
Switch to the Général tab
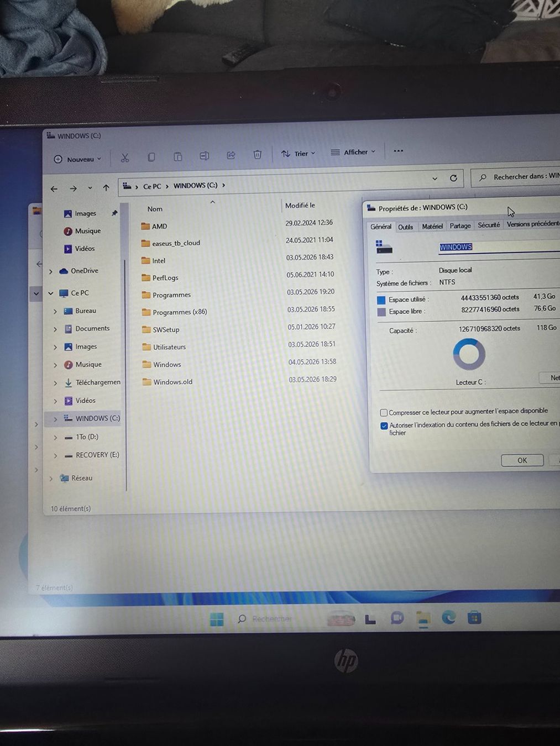coord(381,227)
